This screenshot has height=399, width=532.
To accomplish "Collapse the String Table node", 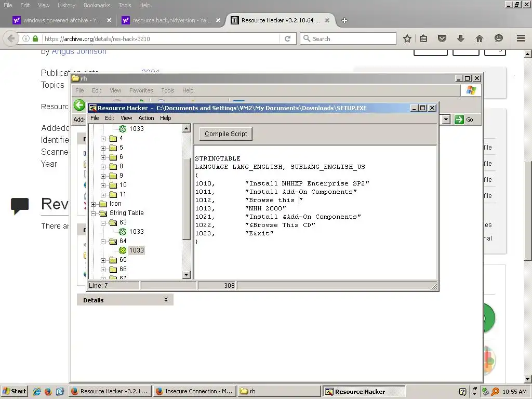I will [94, 214].
